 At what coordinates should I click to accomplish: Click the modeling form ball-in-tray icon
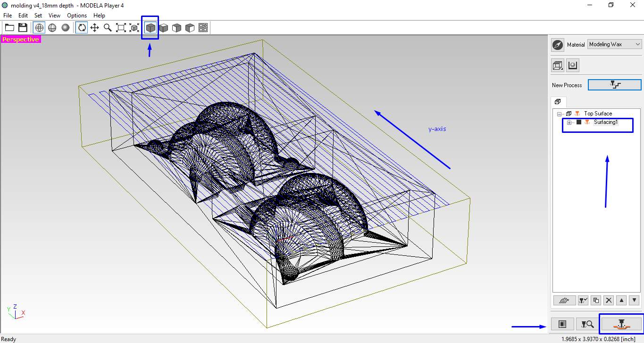(x=573, y=65)
